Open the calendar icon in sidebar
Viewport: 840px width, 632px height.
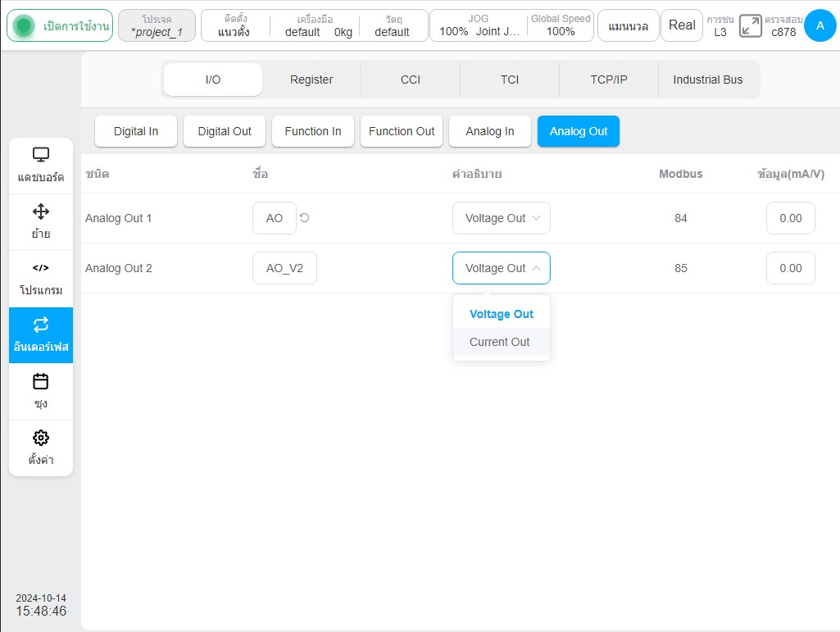point(41,381)
